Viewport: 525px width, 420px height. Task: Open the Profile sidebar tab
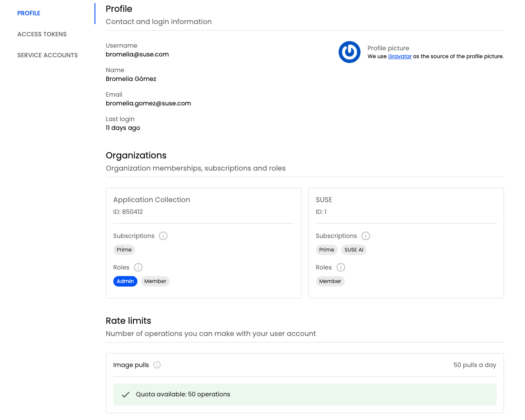pos(29,13)
